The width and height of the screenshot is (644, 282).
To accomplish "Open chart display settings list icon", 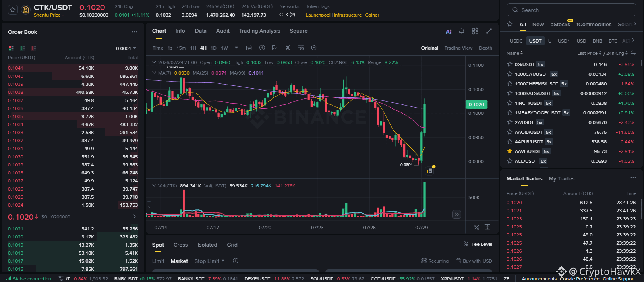I will (x=301, y=48).
